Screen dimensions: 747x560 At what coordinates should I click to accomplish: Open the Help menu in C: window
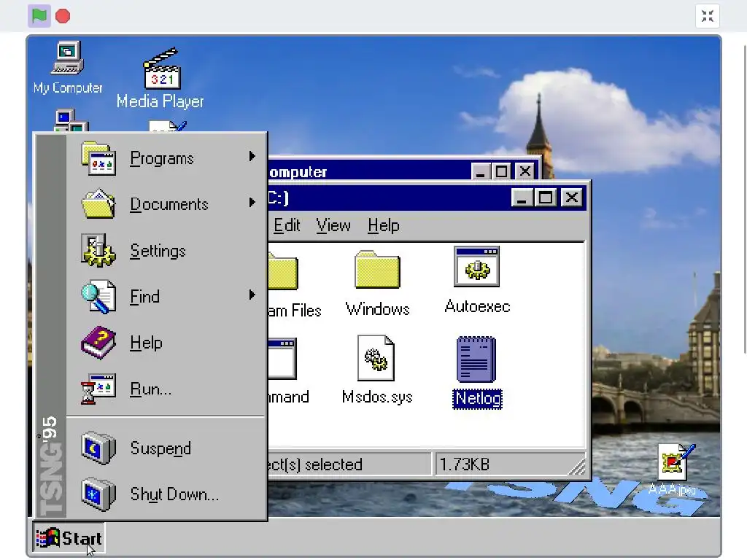[x=384, y=225]
